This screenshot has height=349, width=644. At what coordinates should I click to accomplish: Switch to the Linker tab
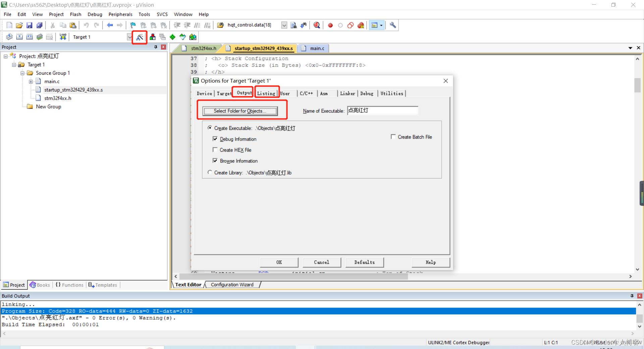[x=347, y=93]
